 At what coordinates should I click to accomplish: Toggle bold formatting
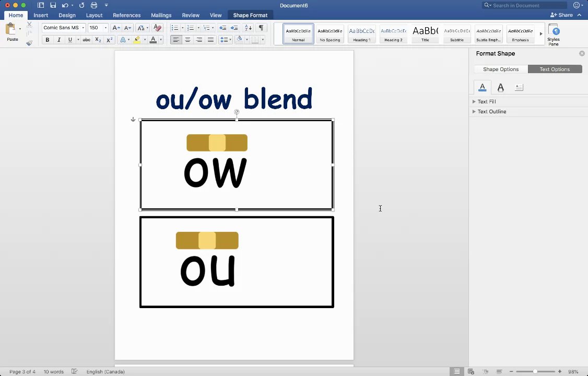tap(47, 40)
